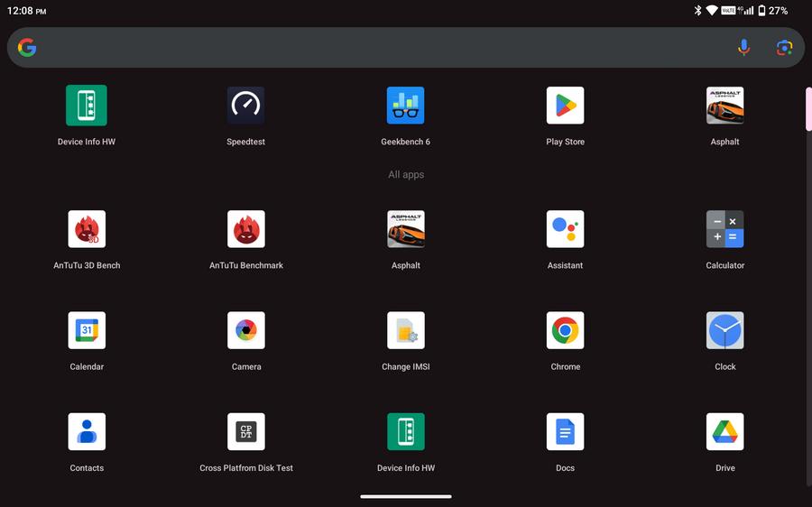Viewport: 812px width, 507px height.
Task: Open Google Lens from search bar
Action: click(784, 48)
